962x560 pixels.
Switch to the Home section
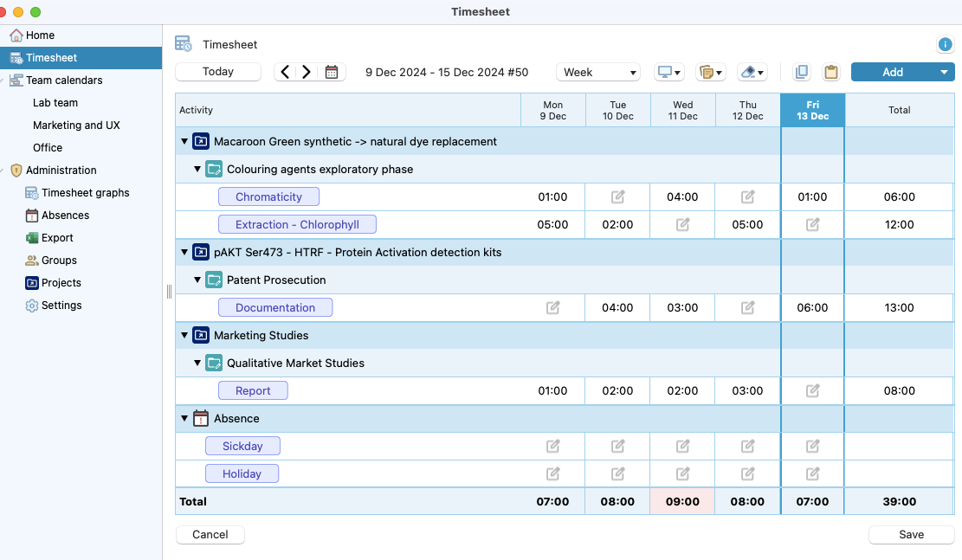tap(37, 35)
